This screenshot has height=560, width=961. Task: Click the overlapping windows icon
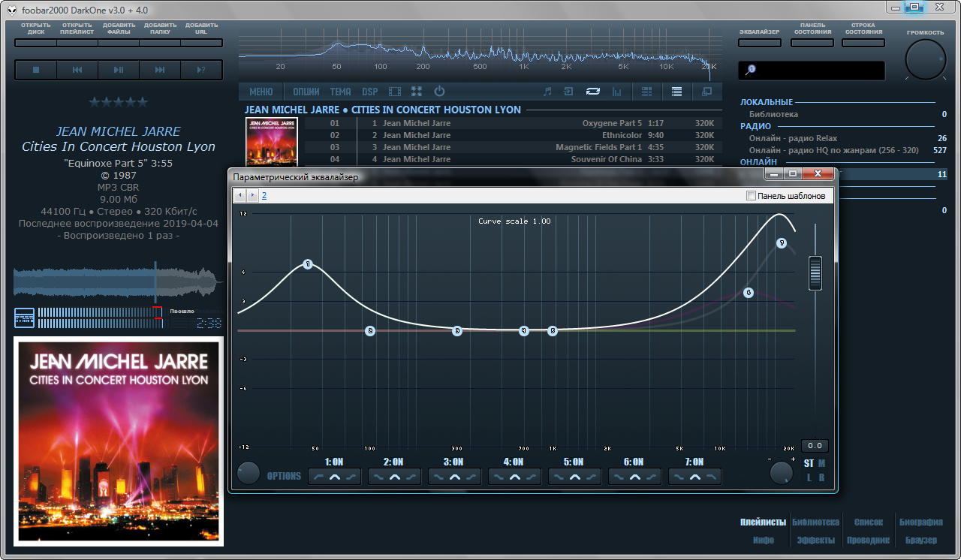(706, 92)
